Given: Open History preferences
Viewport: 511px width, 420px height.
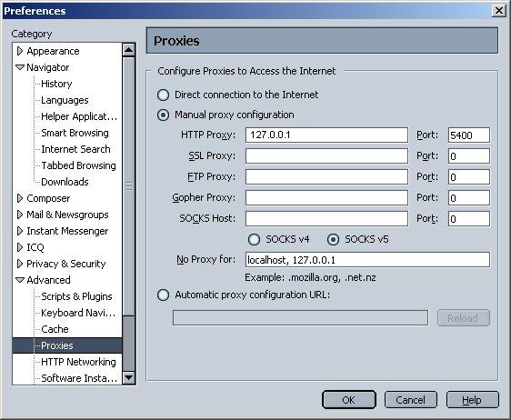Looking at the screenshot, I should click(56, 84).
